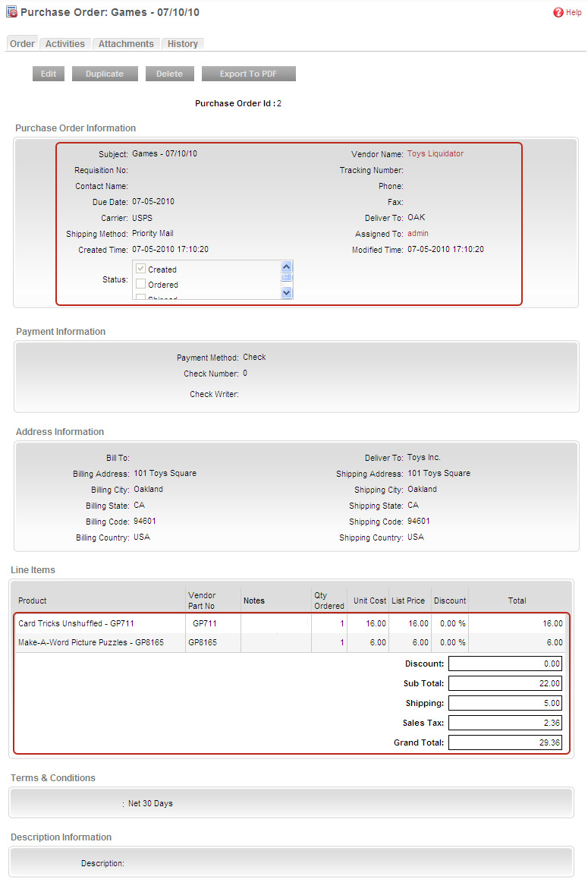Click the Delete button

tap(169, 74)
